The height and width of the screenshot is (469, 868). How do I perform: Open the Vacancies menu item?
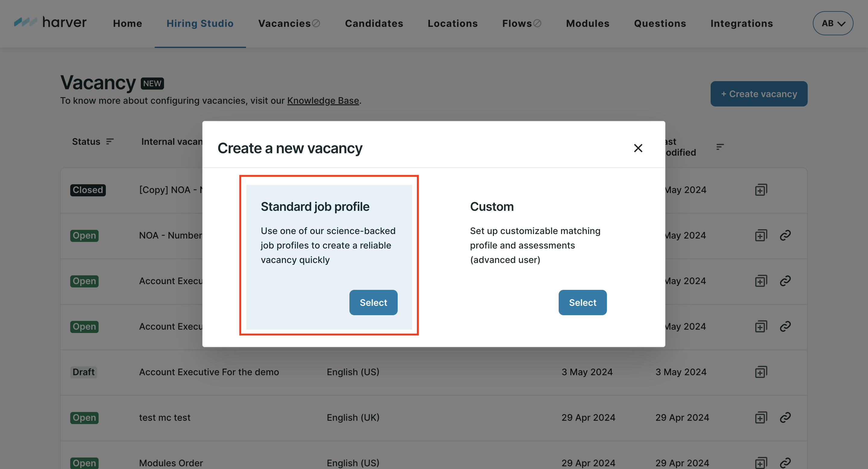pyautogui.click(x=289, y=23)
